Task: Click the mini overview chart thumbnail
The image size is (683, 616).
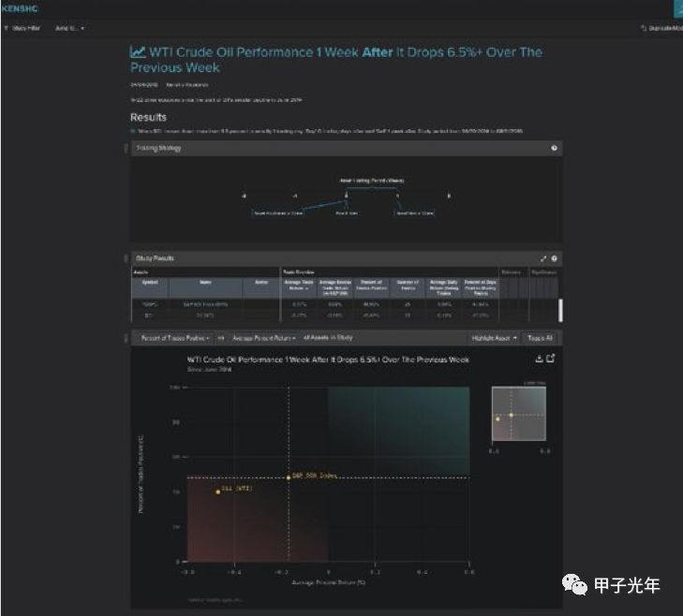Action: [519, 414]
